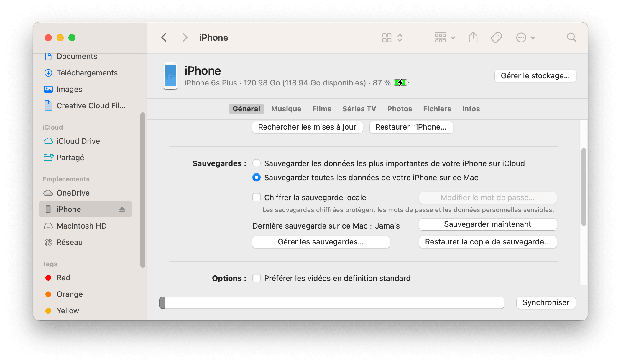Enable Préférer les vidéos en définition standard

[257, 278]
